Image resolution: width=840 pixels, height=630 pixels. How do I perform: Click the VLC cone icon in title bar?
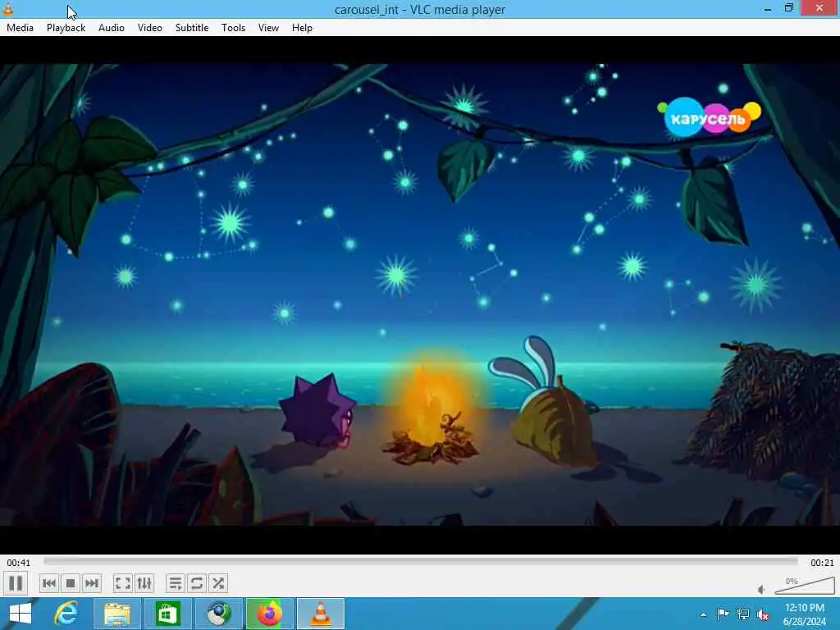(8, 8)
